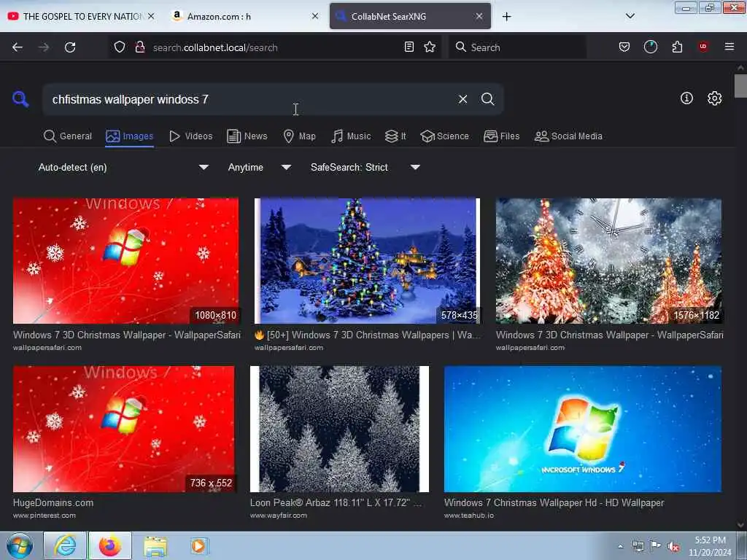Launch Internet Explorer from the taskbar
This screenshot has height=560, width=747.
pos(65,545)
